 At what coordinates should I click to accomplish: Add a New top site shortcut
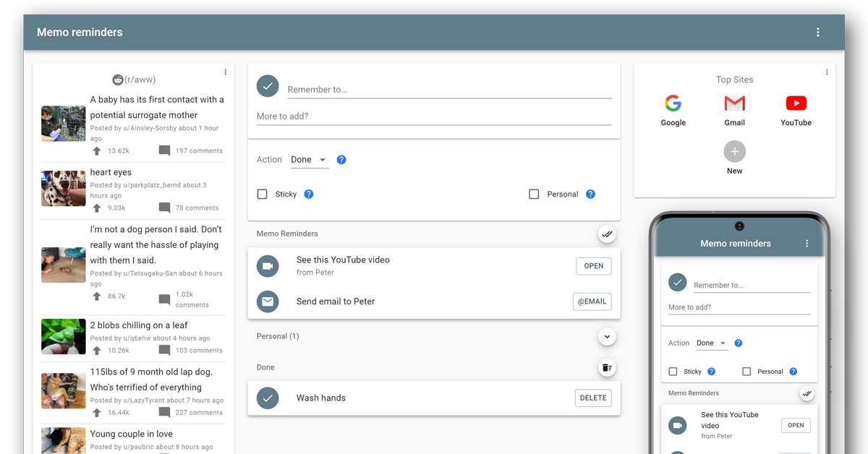[734, 152]
